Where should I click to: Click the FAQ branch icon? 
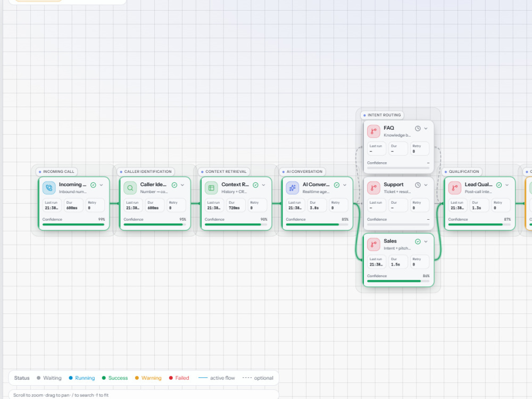[x=373, y=131]
